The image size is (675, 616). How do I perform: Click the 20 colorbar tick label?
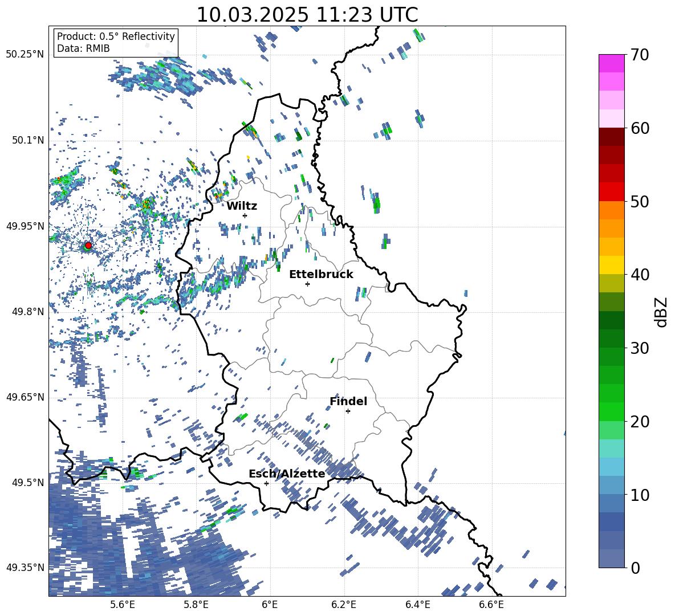pos(640,422)
